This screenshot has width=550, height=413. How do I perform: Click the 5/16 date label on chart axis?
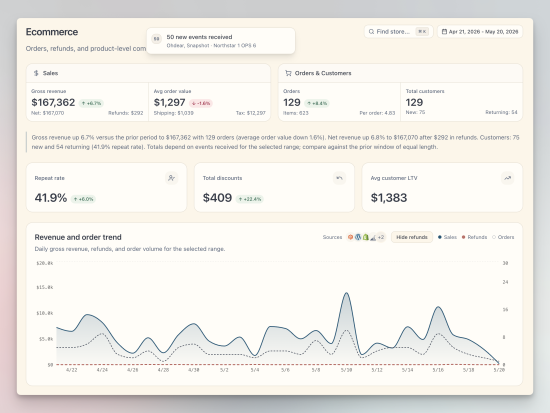tap(438, 370)
